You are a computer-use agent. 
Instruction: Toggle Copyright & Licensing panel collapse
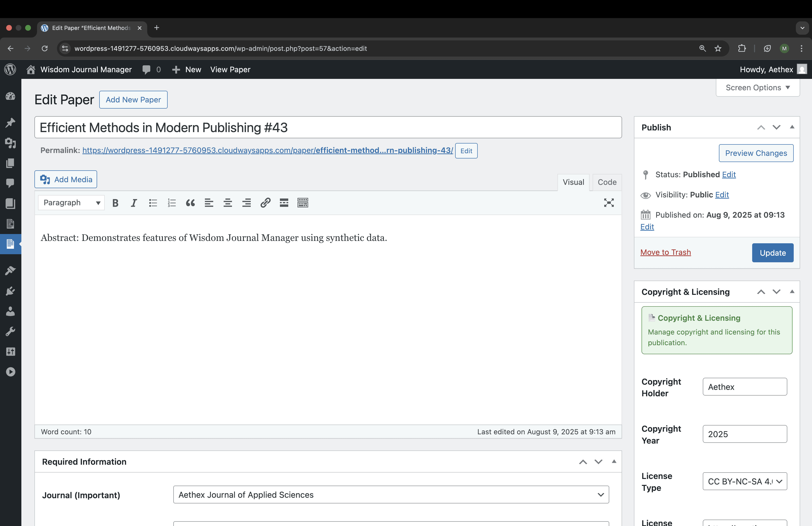[792, 292]
